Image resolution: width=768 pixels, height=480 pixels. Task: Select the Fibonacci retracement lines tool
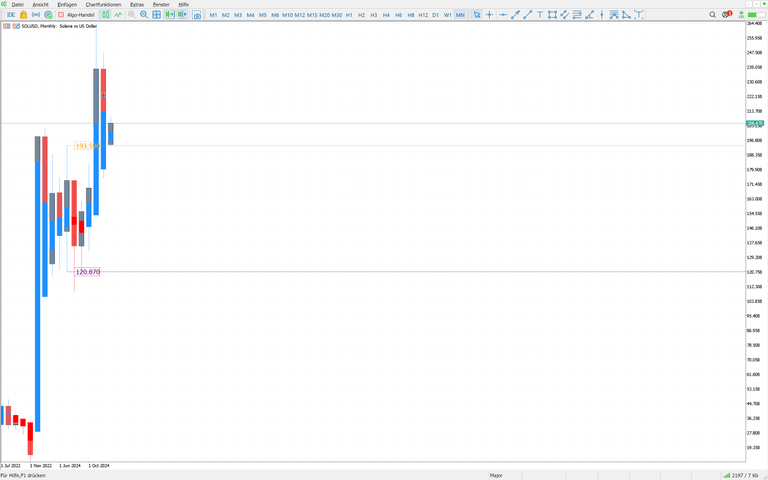point(577,15)
